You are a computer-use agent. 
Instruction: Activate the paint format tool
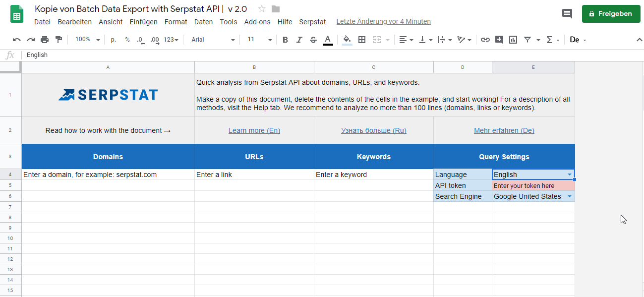pyautogui.click(x=59, y=40)
